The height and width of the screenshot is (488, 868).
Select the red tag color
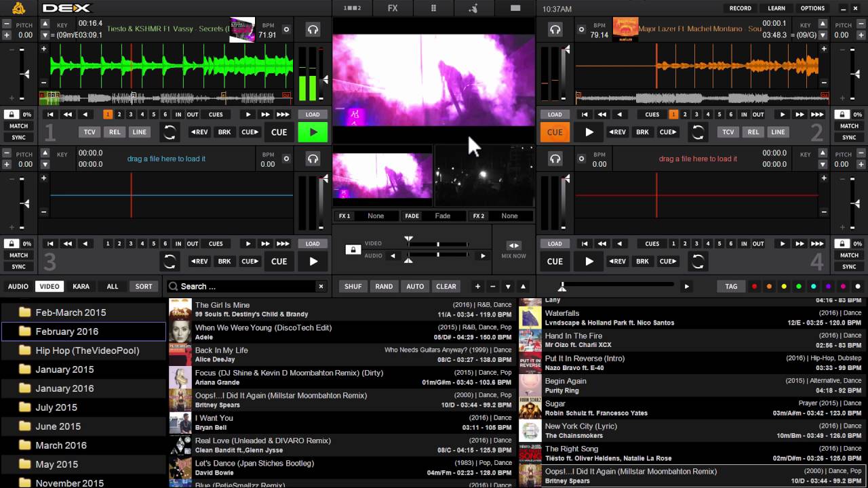coord(754,287)
